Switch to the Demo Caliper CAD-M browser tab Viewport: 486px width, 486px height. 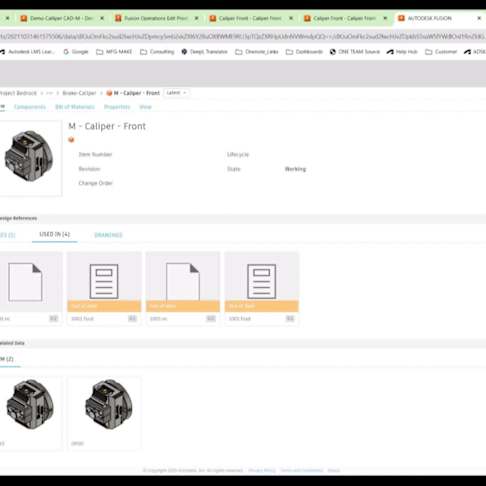click(x=61, y=18)
